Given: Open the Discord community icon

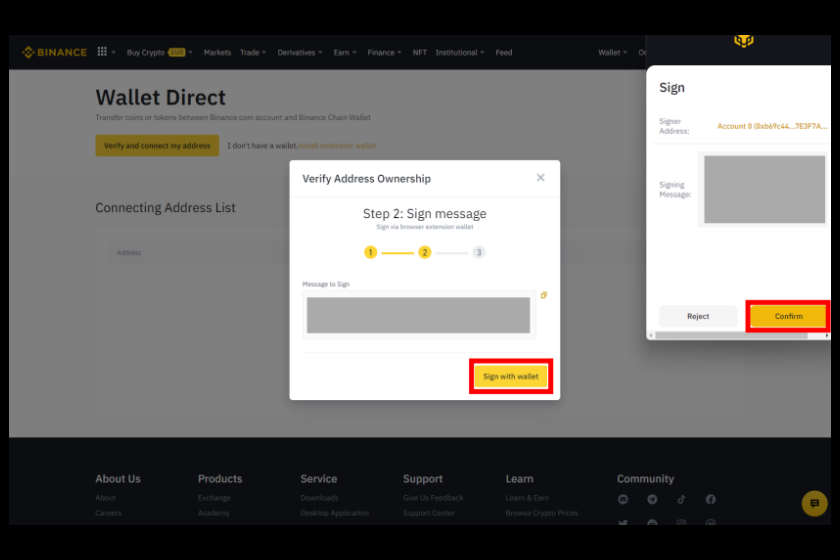Looking at the screenshot, I should pyautogui.click(x=623, y=499).
